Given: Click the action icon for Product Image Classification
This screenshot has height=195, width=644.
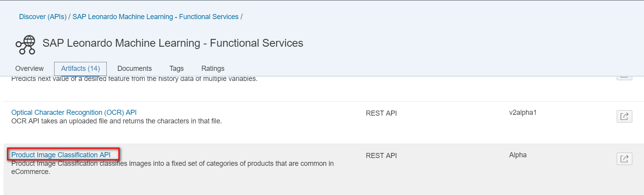Looking at the screenshot, I should tap(624, 159).
